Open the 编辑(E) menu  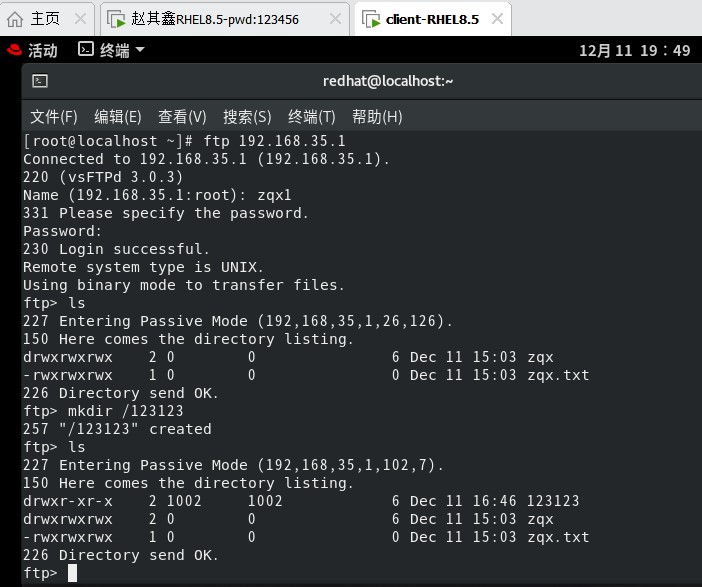(118, 117)
